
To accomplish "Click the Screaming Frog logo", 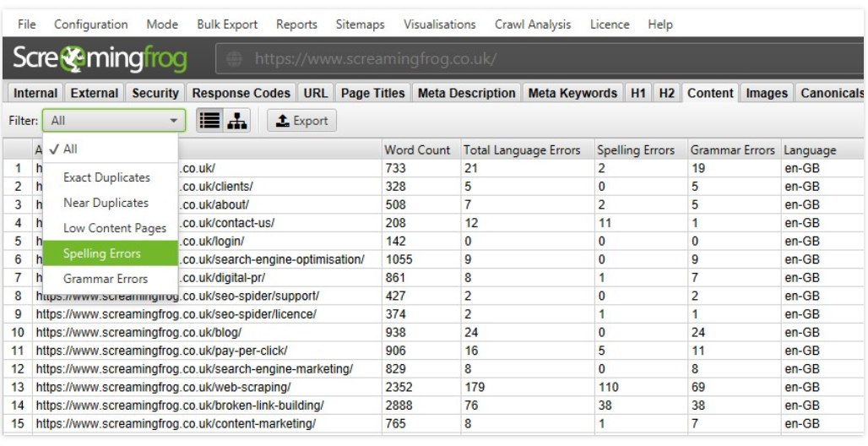I will coord(100,59).
